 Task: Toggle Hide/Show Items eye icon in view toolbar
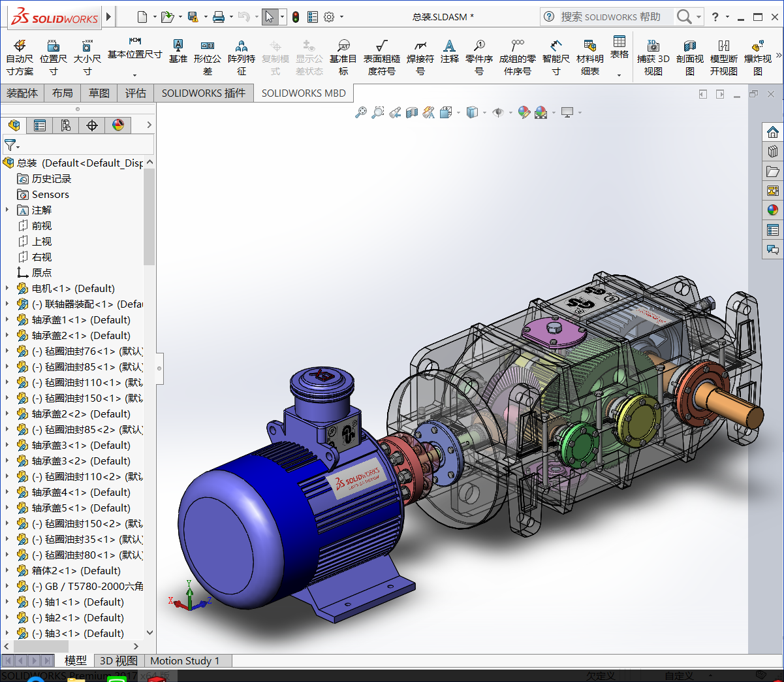(x=498, y=112)
